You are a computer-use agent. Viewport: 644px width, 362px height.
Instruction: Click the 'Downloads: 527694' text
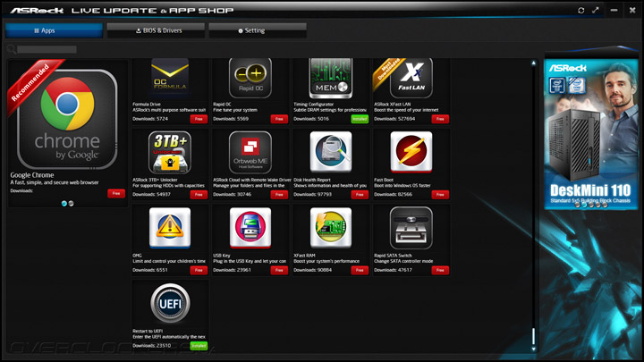click(394, 119)
